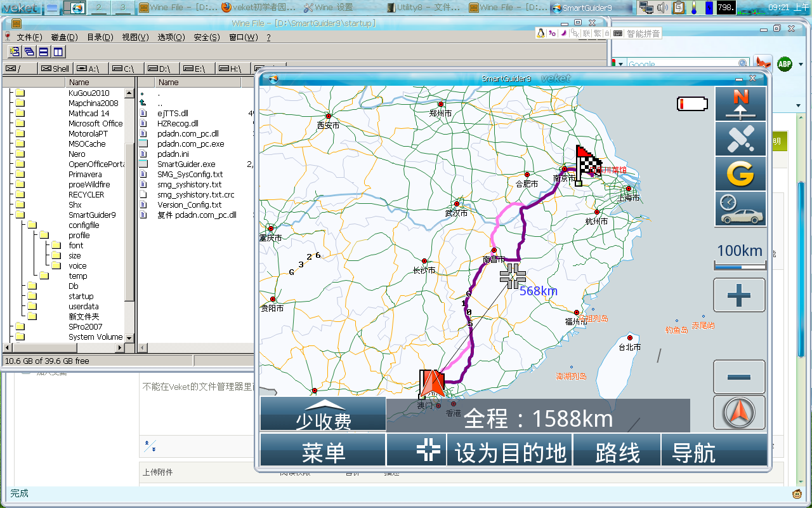Viewport: 812px width, 508px height.
Task: Click the Adblock Plus ABP icon
Action: (x=785, y=63)
